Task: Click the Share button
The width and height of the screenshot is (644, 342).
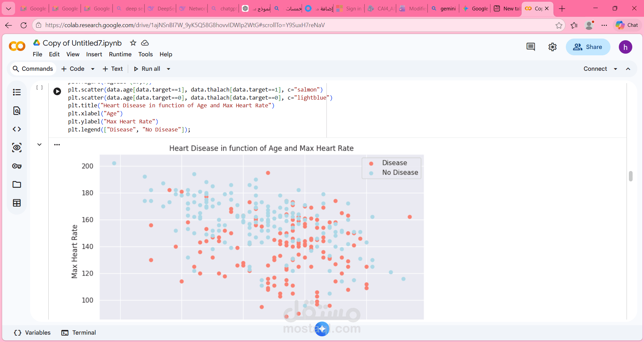Action: [588, 47]
